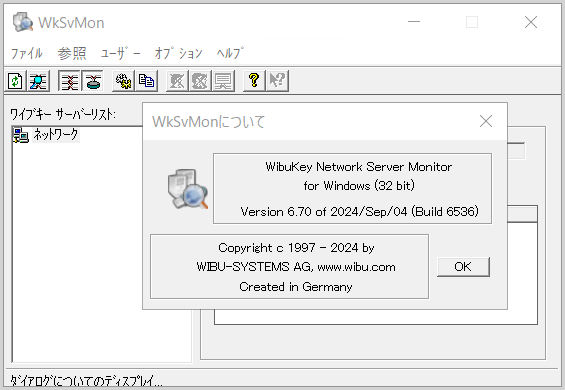Click the context help pointer icon
Viewport: 565px width, 390px height.
point(277,81)
